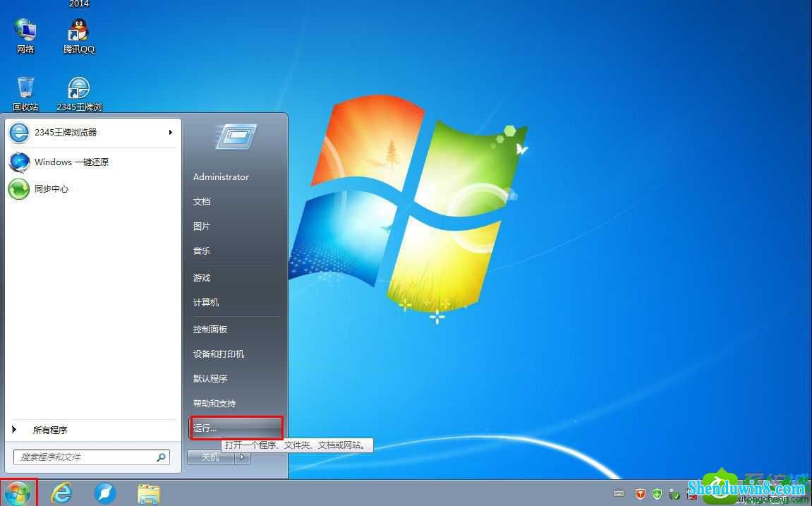Viewport: 812px width, 506px height.
Task: Click the red shield tray icon
Action: [641, 493]
